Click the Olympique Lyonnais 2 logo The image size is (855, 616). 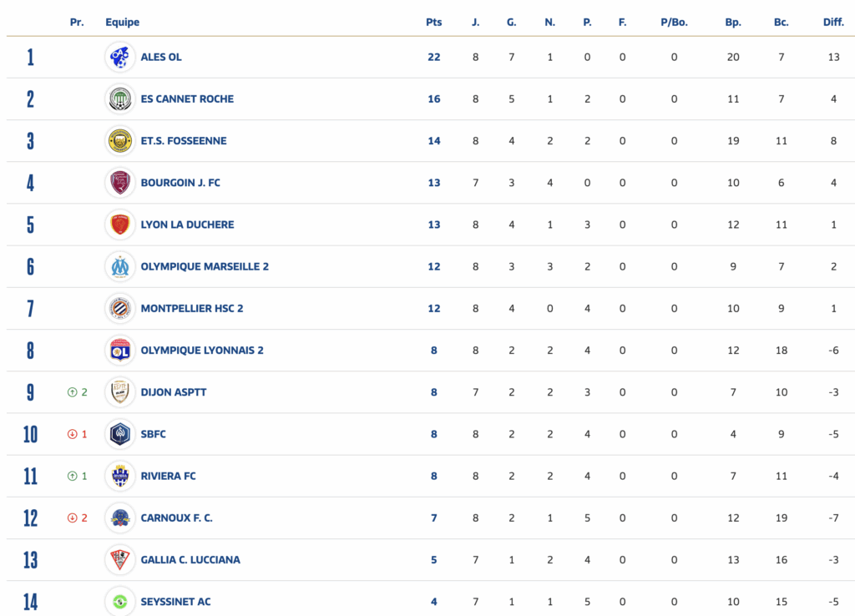[120, 350]
